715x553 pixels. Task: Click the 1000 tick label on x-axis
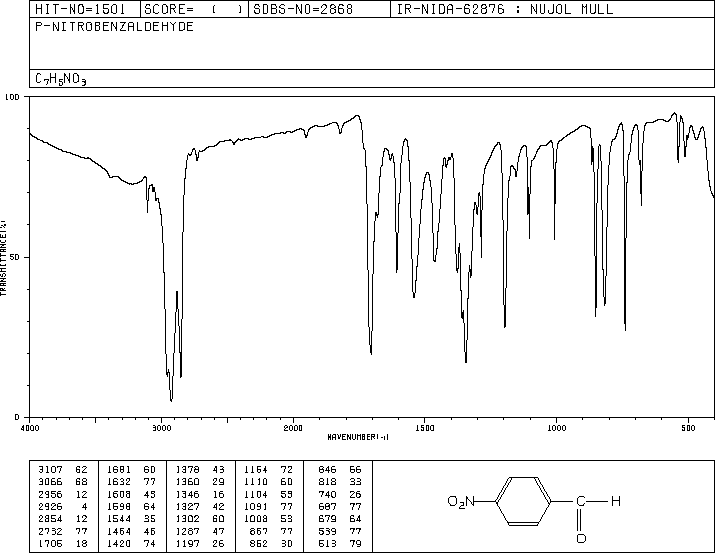pyautogui.click(x=556, y=428)
